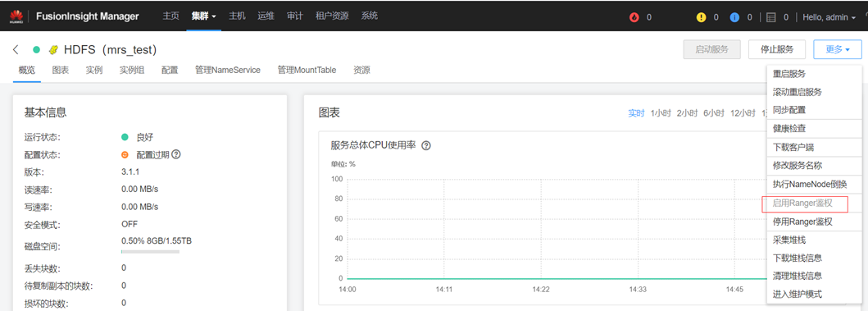The width and height of the screenshot is (868, 311).
Task: Click the green 运行状态 indicator
Action: (x=125, y=137)
